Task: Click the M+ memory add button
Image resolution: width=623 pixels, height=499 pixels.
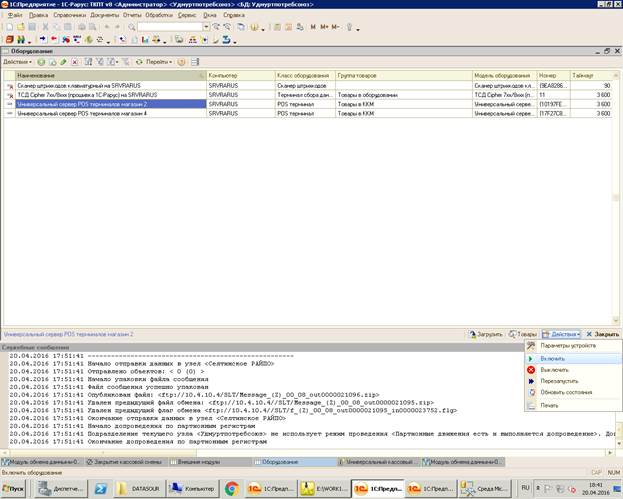Action: tap(324, 27)
